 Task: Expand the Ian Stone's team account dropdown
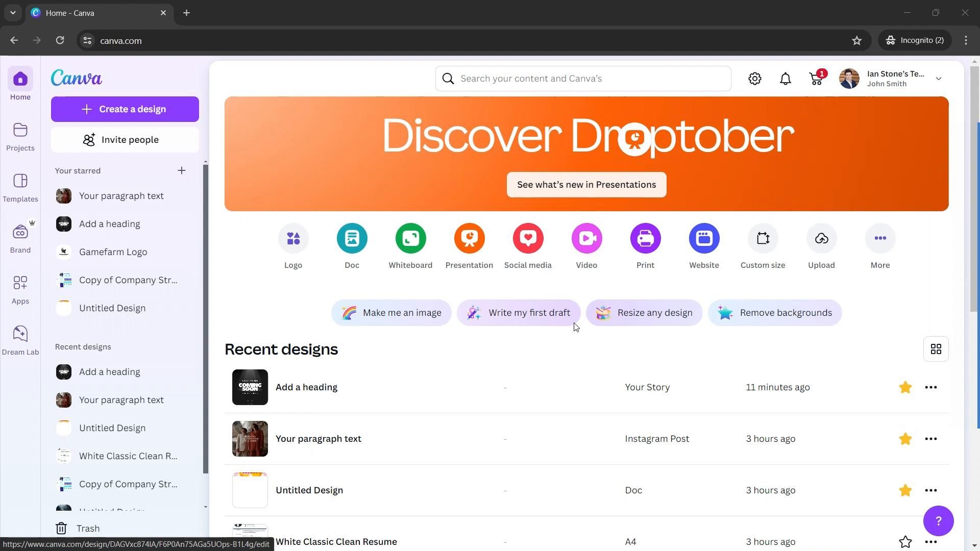938,79
